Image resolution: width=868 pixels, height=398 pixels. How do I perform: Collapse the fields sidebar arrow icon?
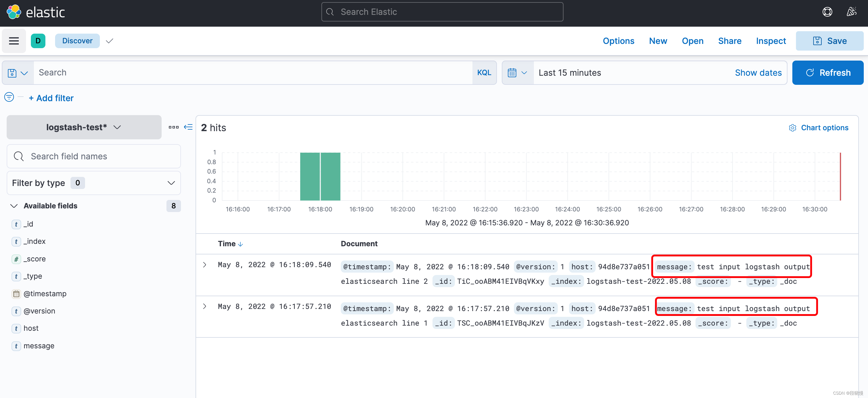tap(188, 127)
